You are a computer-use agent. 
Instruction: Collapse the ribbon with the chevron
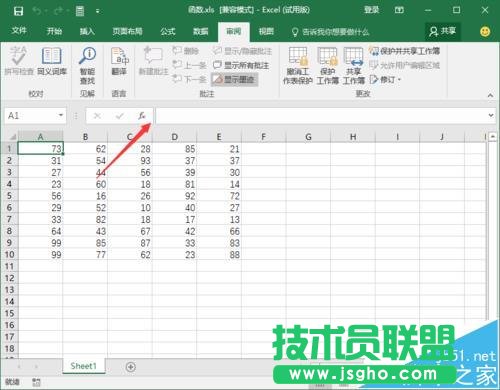point(490,95)
